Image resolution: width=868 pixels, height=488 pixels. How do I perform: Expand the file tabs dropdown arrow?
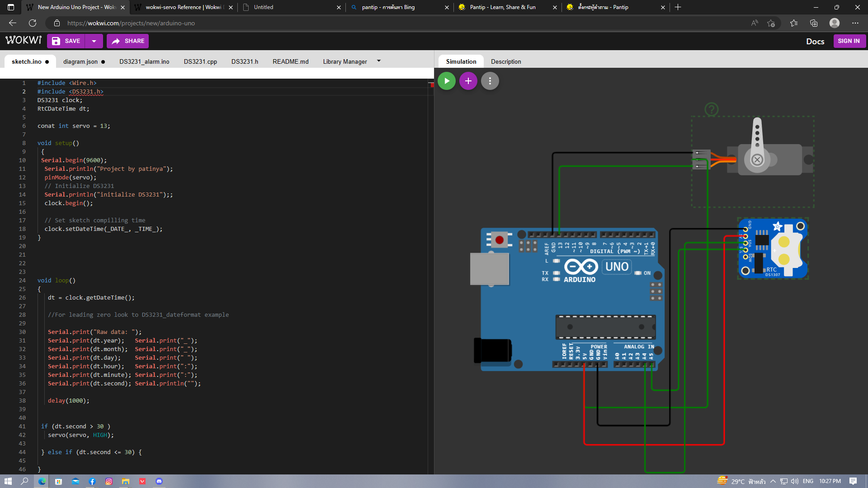(x=379, y=61)
